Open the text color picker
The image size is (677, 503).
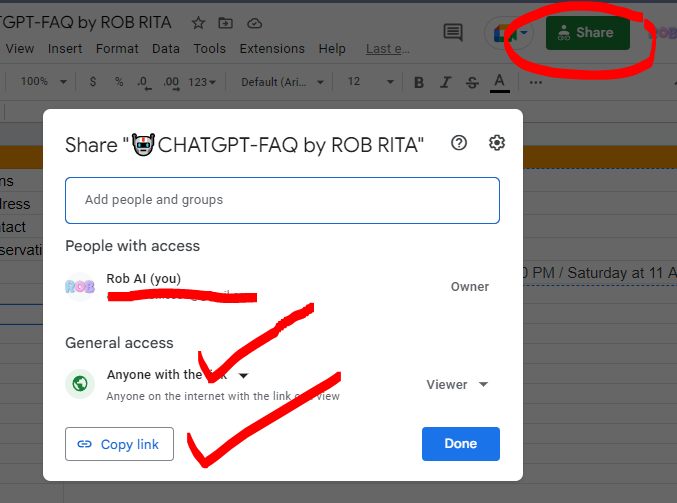coord(500,82)
